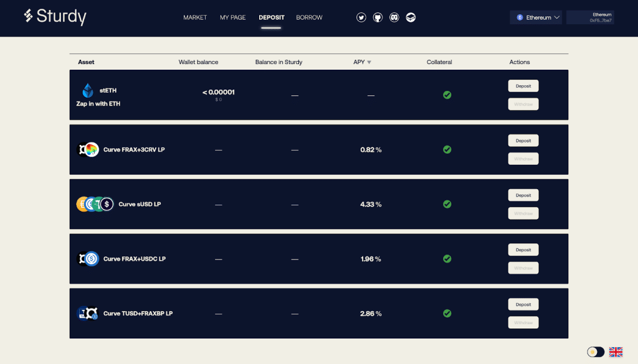Toggle the light/dark theme switch
Screen dimensions: 638x364
point(596,352)
